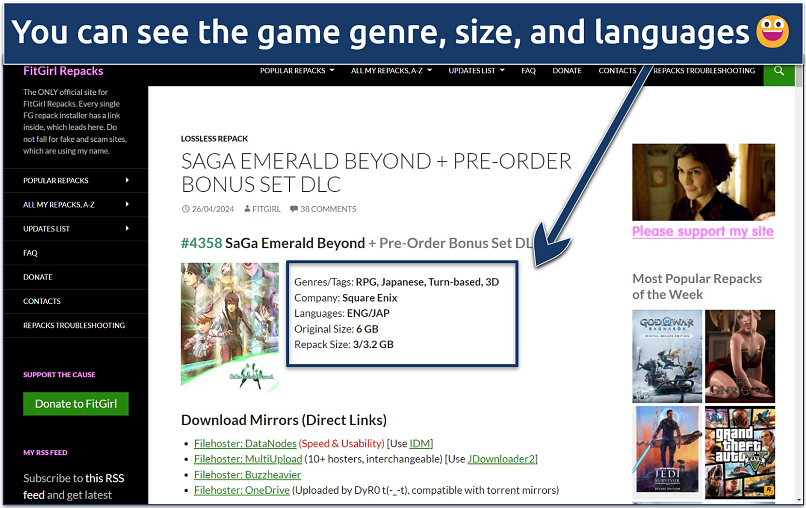Expand the sidebar All My Repacks arrow
Viewport: 806px width, 508px height.
(x=127, y=204)
